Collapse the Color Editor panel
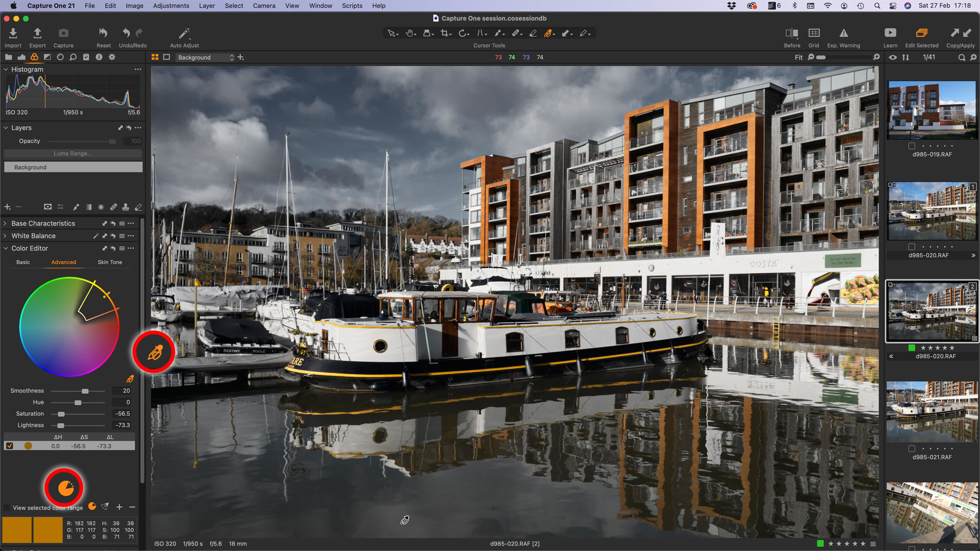980x551 pixels. pos(6,248)
